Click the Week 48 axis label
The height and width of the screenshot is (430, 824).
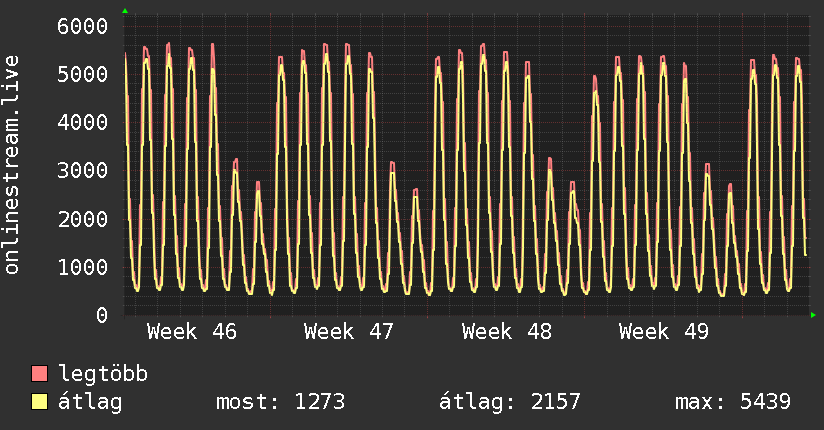(x=507, y=331)
